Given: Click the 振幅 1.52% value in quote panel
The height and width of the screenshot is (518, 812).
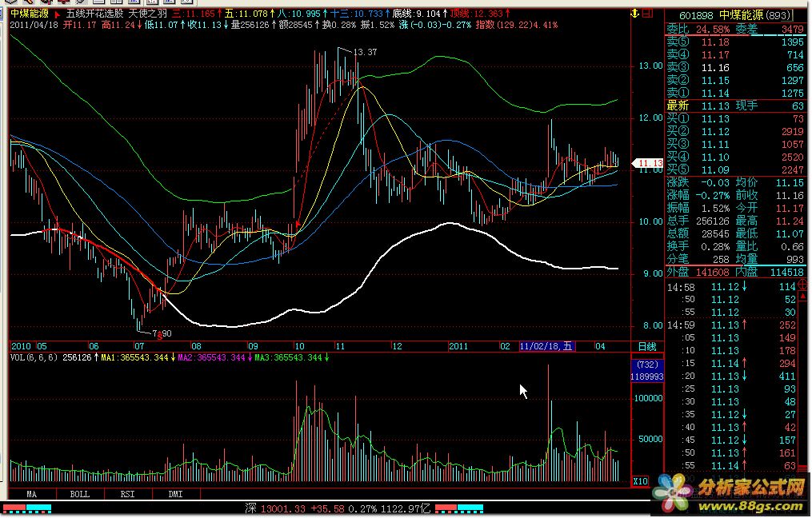Looking at the screenshot, I should [714, 209].
